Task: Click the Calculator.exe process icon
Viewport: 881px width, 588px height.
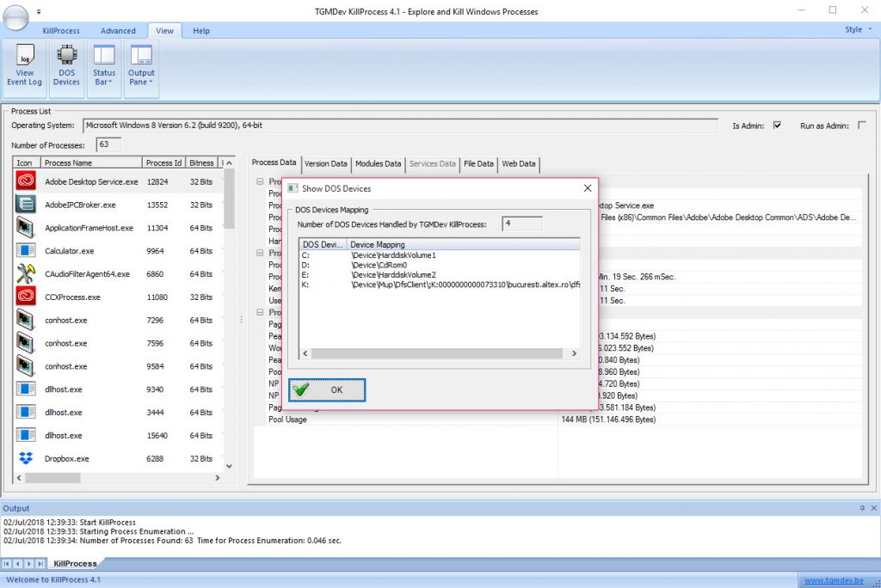Action: (26, 250)
